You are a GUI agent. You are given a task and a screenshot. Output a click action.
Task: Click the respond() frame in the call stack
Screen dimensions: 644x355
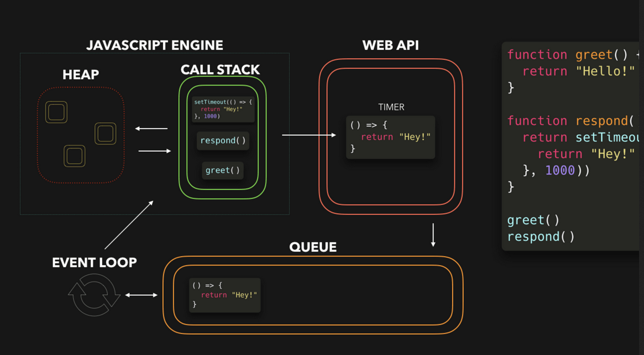(x=223, y=141)
